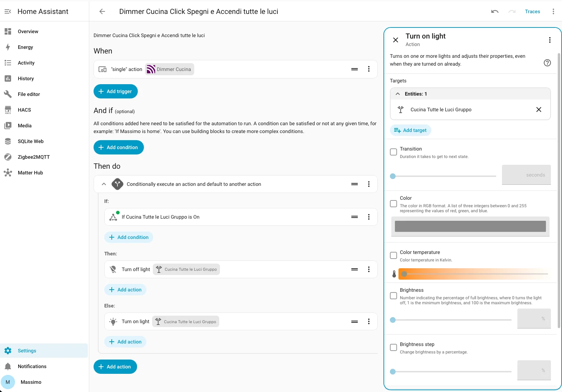562x392 pixels.
Task: Click the bottom filled Add action button
Action: click(x=115, y=367)
